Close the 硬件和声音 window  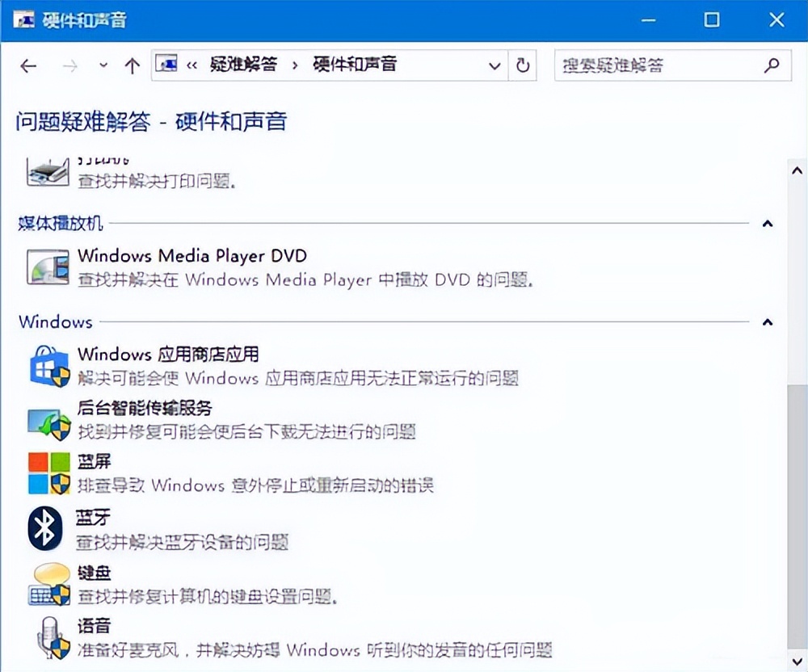776,20
